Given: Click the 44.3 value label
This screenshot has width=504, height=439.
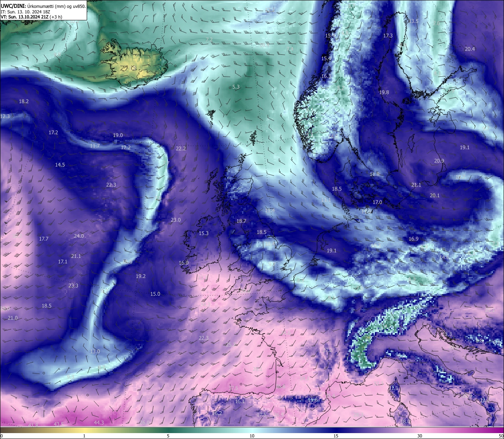Looking at the screenshot, I should 99,423.
